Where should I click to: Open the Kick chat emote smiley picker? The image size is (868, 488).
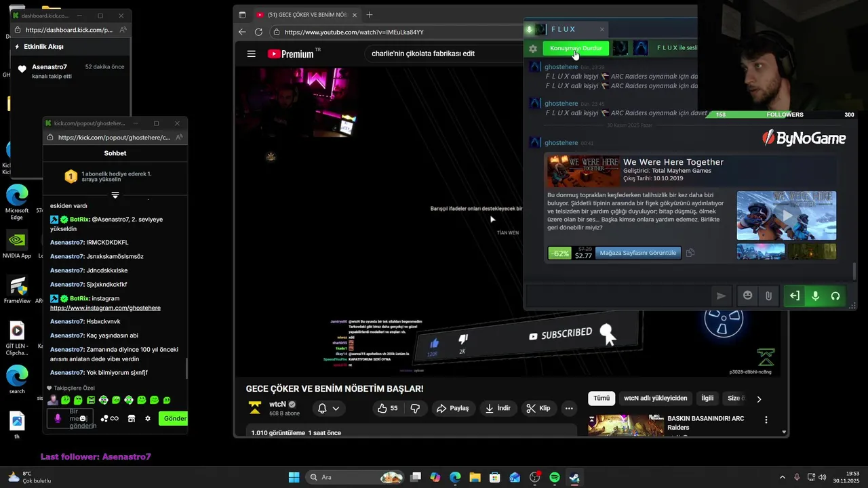coord(83,418)
